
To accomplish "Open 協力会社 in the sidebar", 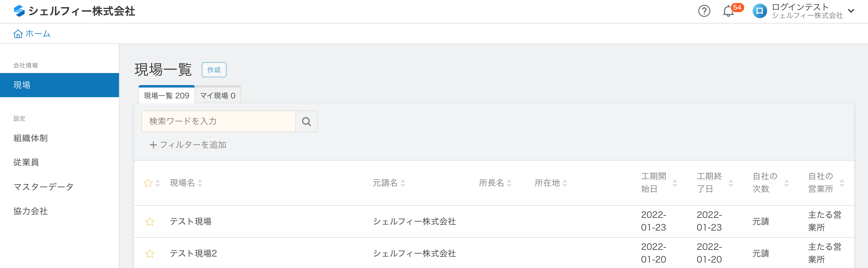I will (30, 212).
